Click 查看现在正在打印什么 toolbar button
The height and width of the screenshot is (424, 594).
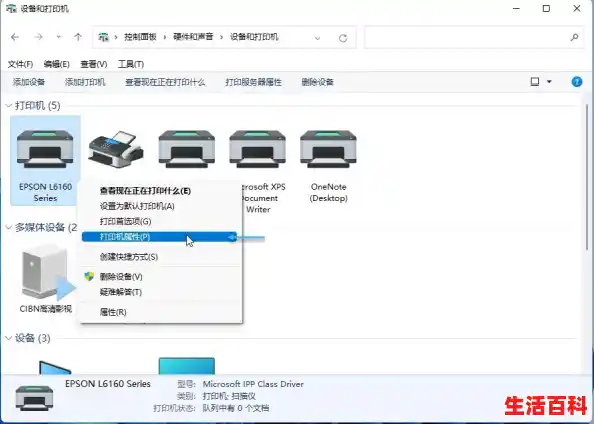click(x=165, y=82)
